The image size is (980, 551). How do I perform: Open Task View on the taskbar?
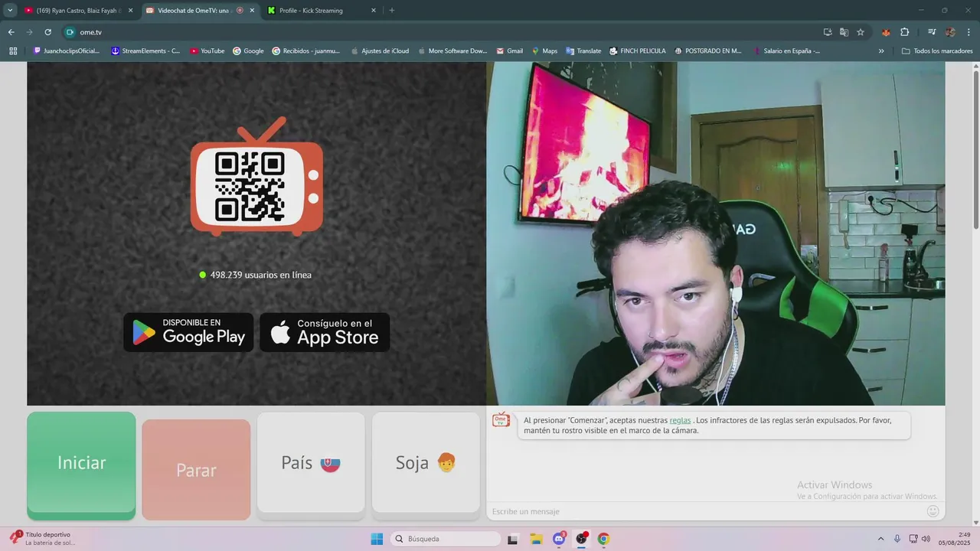pyautogui.click(x=513, y=539)
